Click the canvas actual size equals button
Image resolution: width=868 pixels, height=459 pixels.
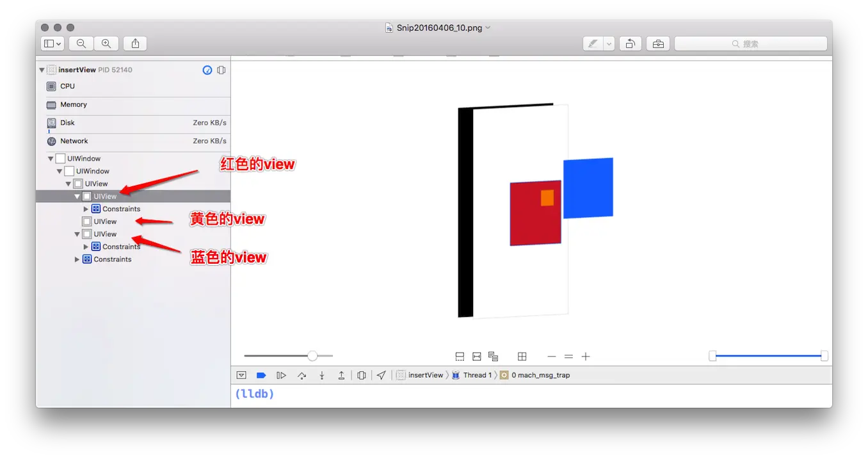click(x=568, y=357)
